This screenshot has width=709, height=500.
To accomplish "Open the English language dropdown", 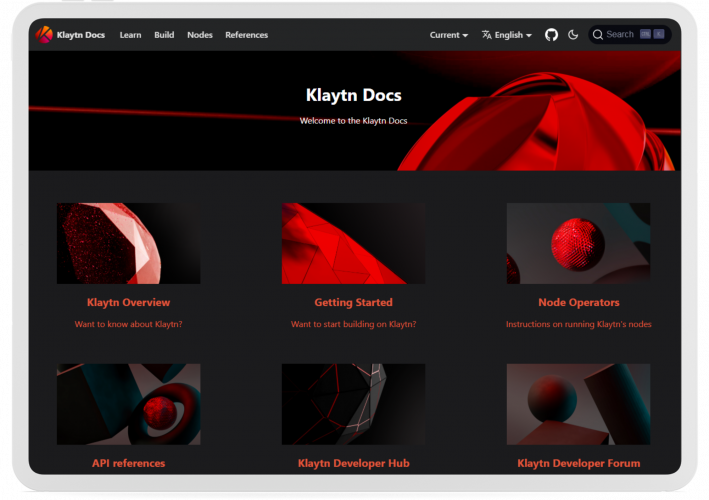I will click(x=507, y=35).
